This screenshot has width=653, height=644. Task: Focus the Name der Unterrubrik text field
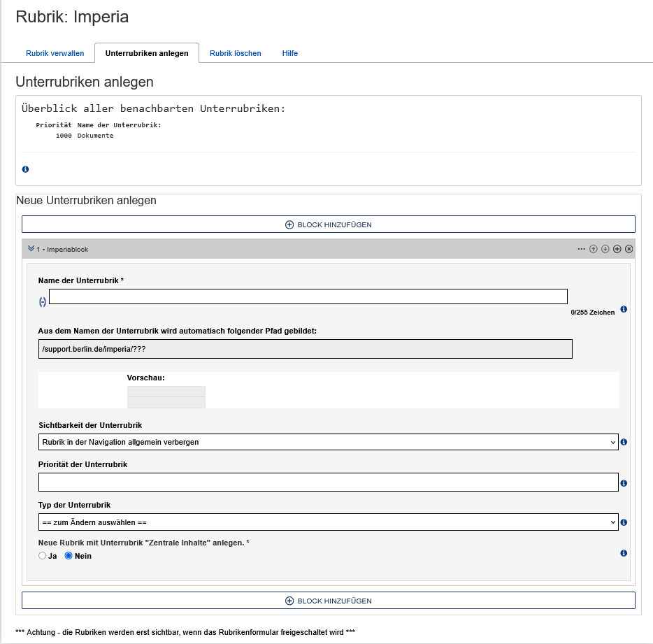[308, 296]
